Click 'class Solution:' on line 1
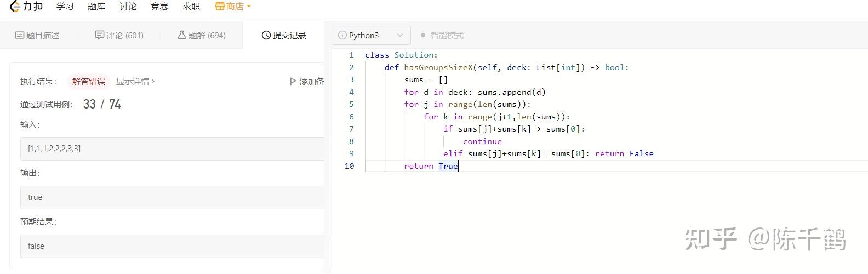The height and width of the screenshot is (274, 868). [401, 55]
